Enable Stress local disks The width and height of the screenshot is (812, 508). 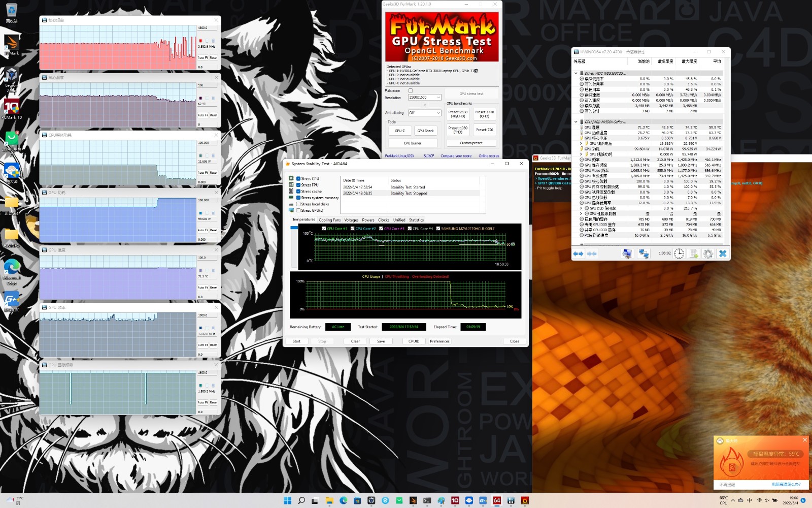click(x=298, y=204)
